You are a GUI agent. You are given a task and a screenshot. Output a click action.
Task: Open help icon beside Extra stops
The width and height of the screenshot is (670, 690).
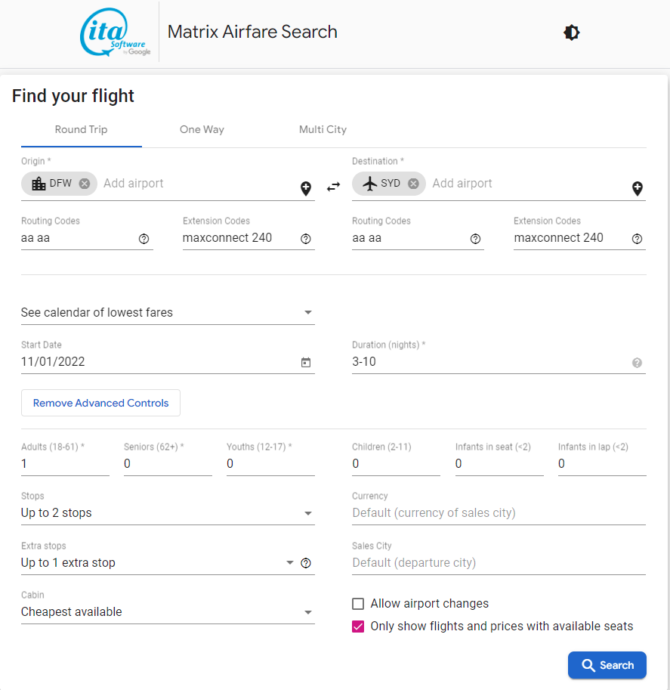pyautogui.click(x=306, y=563)
